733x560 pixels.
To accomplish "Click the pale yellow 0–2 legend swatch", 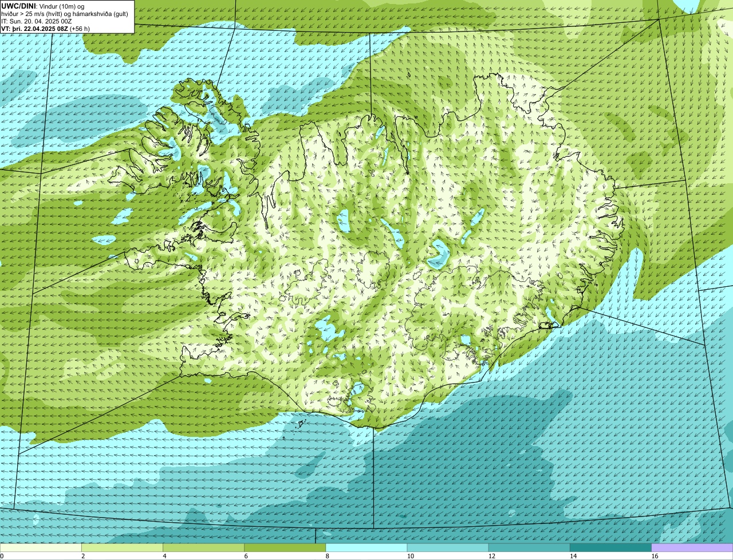I will coord(41,547).
